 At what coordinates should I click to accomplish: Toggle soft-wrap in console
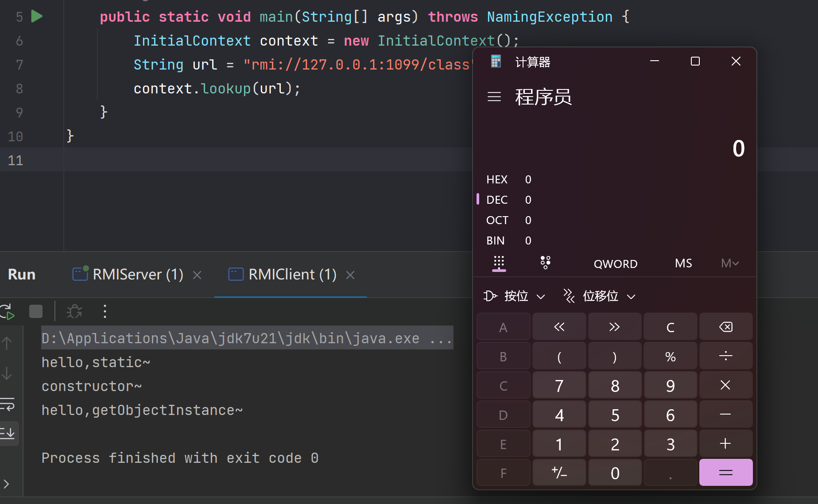[x=8, y=404]
